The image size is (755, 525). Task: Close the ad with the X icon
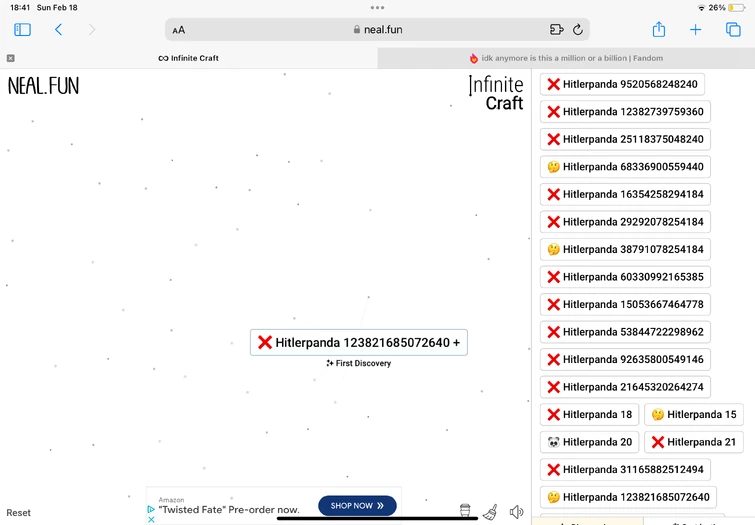tap(151, 520)
